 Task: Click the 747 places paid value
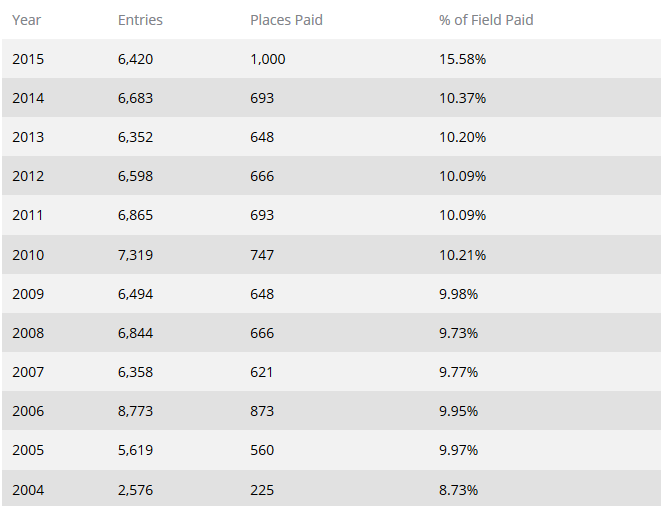coord(262,255)
